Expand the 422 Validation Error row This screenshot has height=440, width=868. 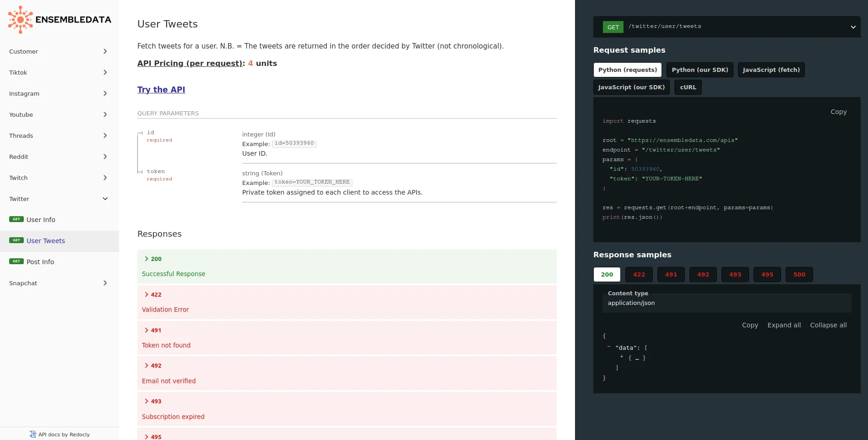[x=347, y=302]
